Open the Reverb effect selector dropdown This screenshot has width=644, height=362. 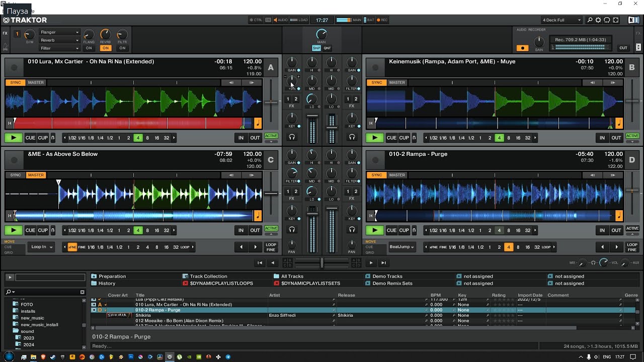59,40
